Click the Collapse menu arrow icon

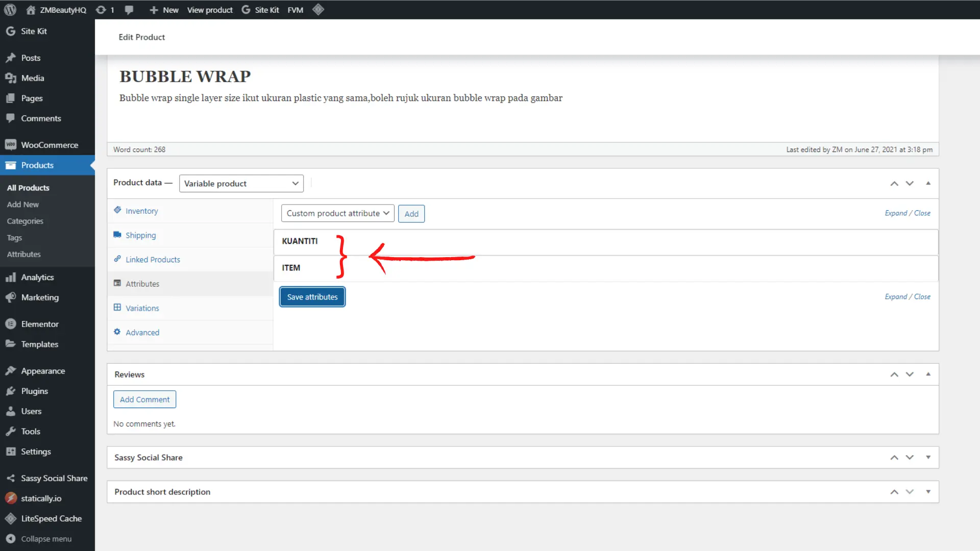pos(10,539)
